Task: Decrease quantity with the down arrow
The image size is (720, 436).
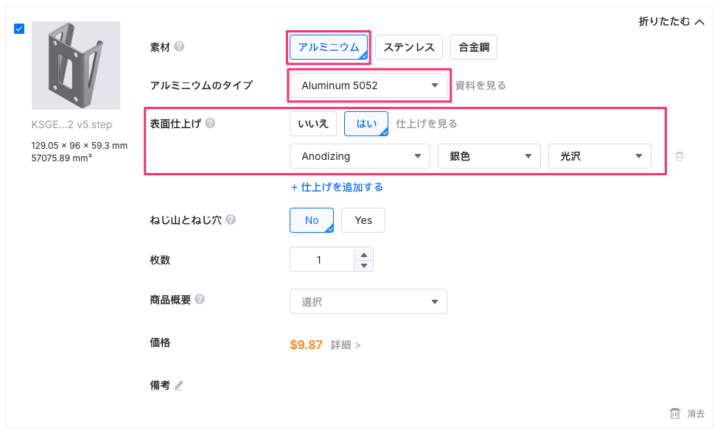Action: 363,265
